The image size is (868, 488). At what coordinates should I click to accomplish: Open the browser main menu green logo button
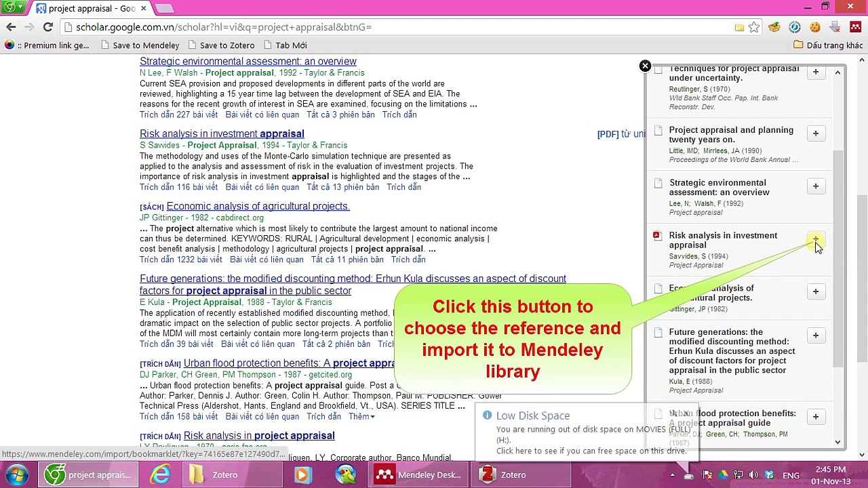(12, 7)
